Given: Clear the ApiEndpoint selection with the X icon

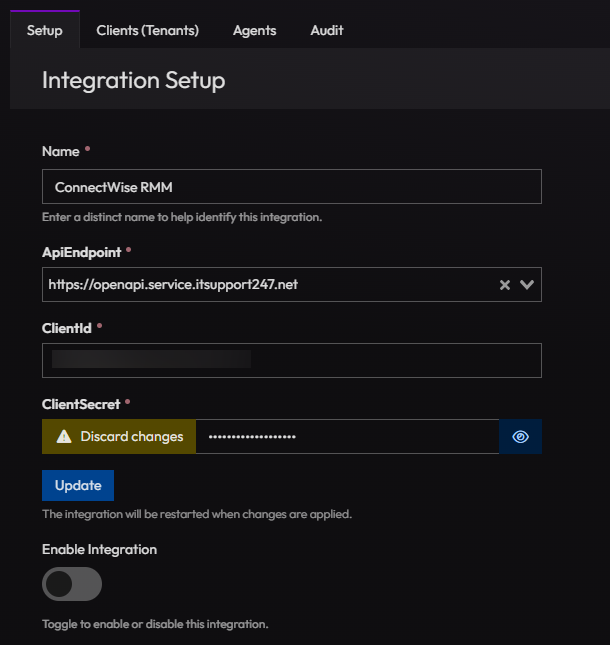Looking at the screenshot, I should 505,285.
